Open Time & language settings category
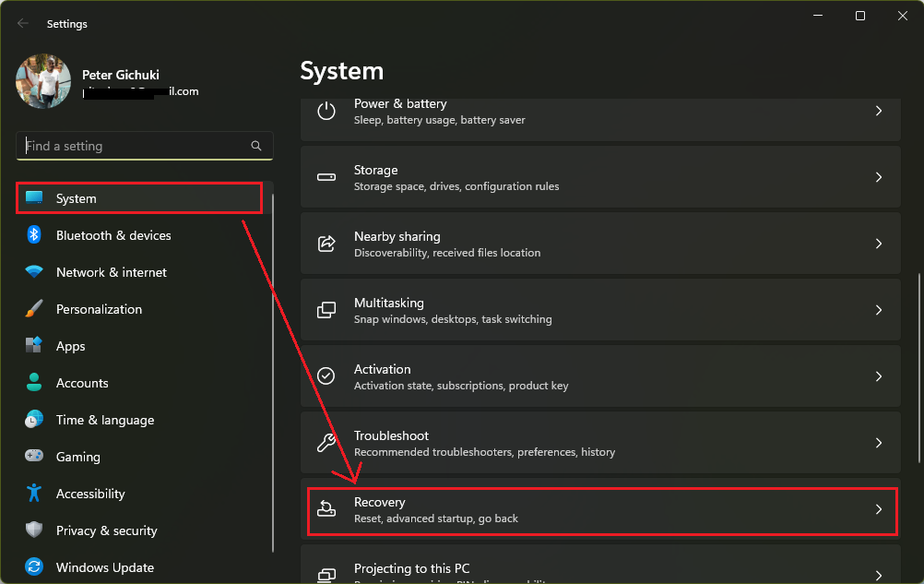This screenshot has height=584, width=924. tap(104, 420)
